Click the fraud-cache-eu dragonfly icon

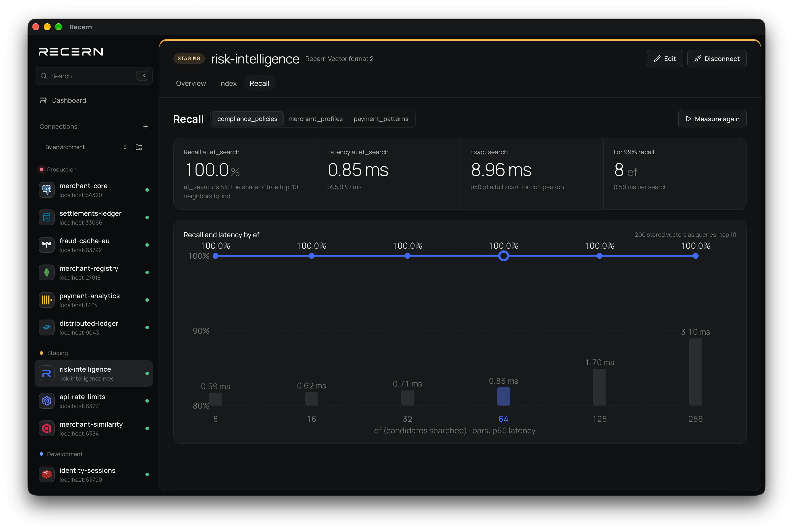pos(47,245)
